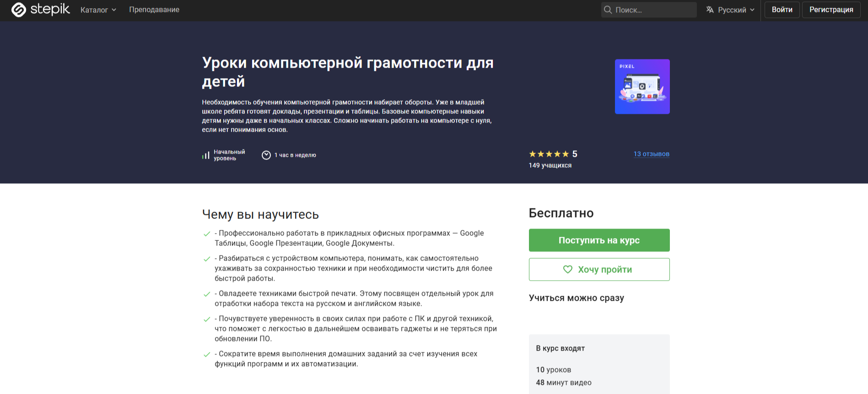
Task: Click the Stepik logo icon
Action: pos(19,10)
